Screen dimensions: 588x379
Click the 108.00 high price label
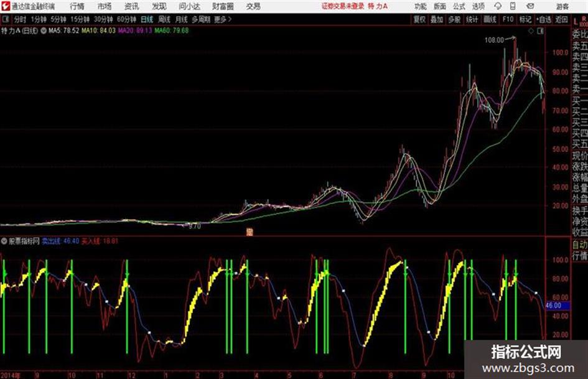[494, 40]
